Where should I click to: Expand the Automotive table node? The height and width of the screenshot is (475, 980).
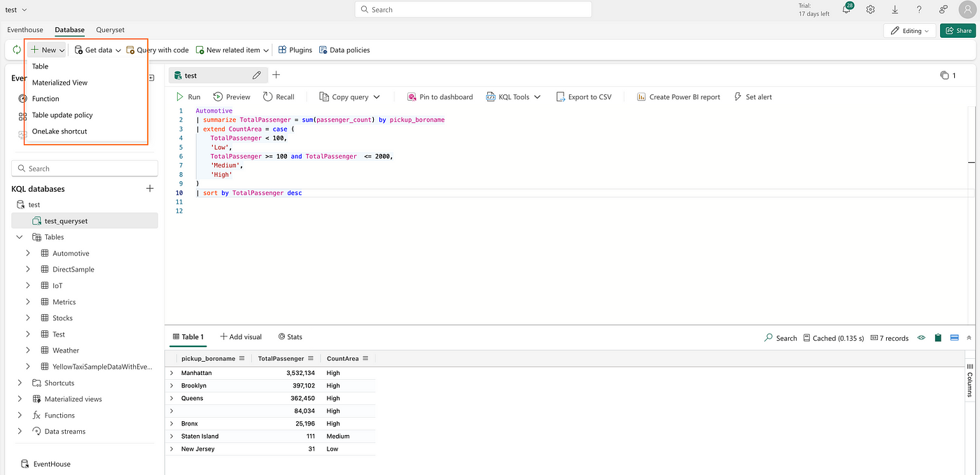tap(28, 253)
